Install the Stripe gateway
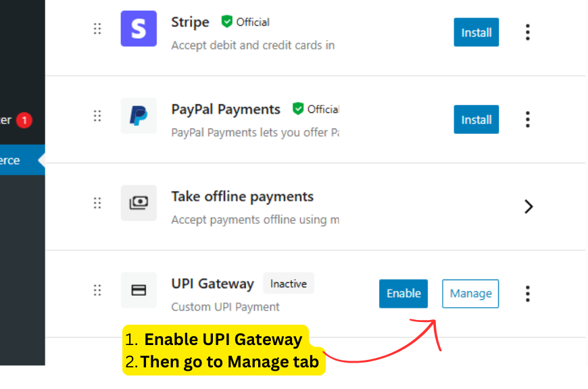Image resolution: width=588 pixels, height=389 pixels. (476, 32)
